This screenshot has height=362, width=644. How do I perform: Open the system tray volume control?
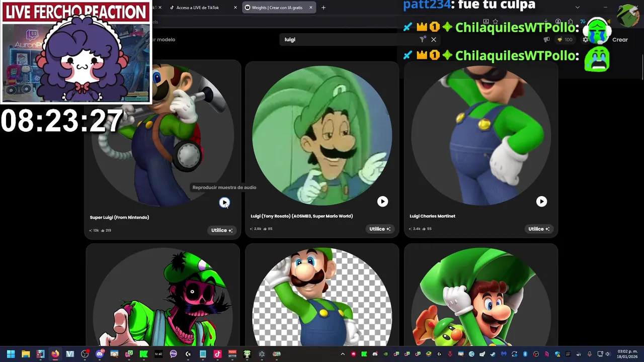608,354
